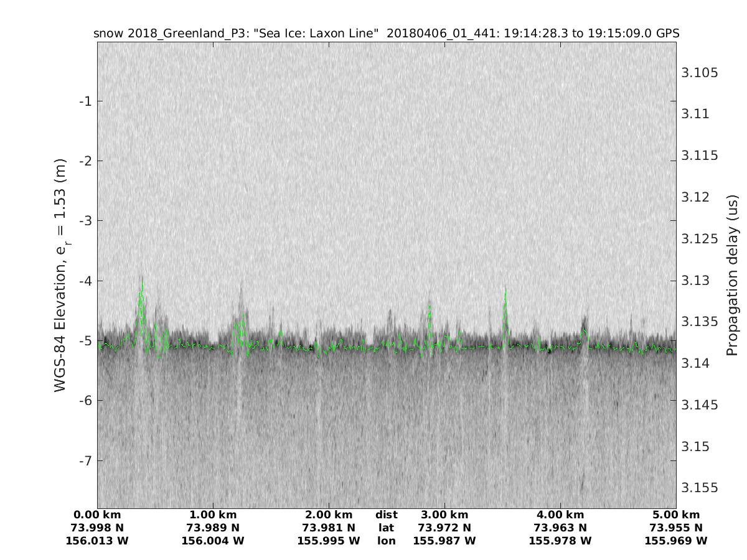This screenshot has width=747, height=560.
Task: Click the -7 elevation tick label
Action: (85, 460)
